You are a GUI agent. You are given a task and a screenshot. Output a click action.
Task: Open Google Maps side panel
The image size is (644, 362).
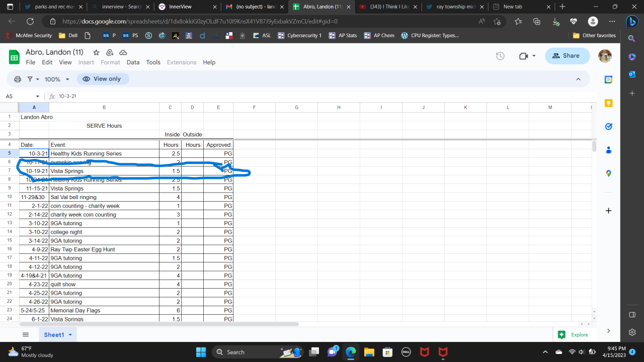pos(608,173)
